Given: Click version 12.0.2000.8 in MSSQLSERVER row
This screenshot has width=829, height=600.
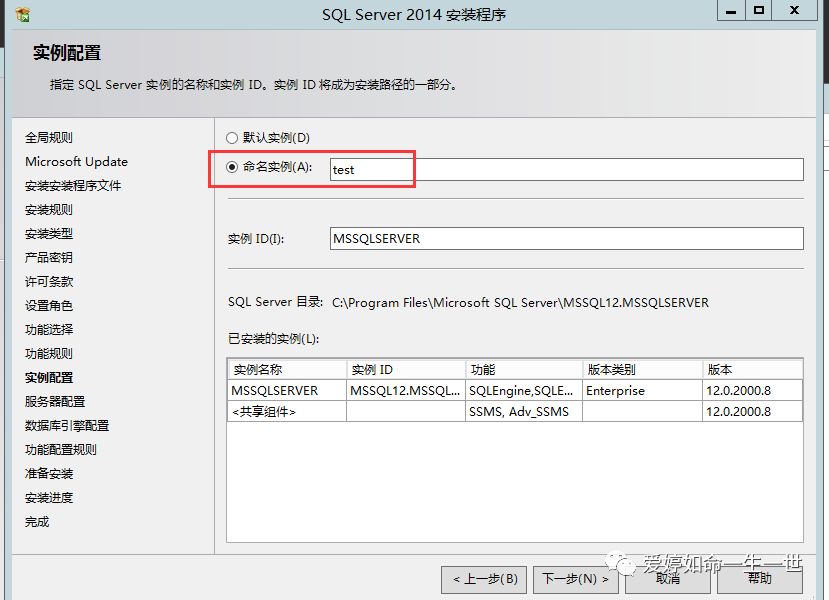Looking at the screenshot, I should (x=752, y=391).
